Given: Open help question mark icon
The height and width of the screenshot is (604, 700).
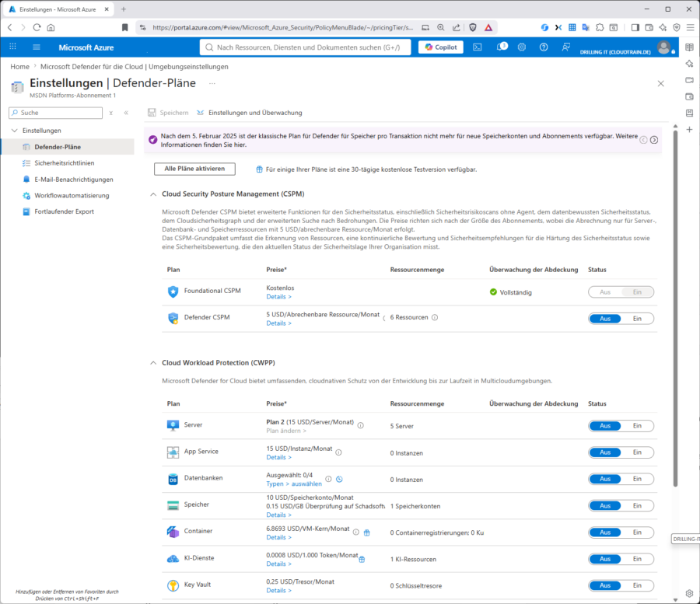Looking at the screenshot, I should click(544, 47).
